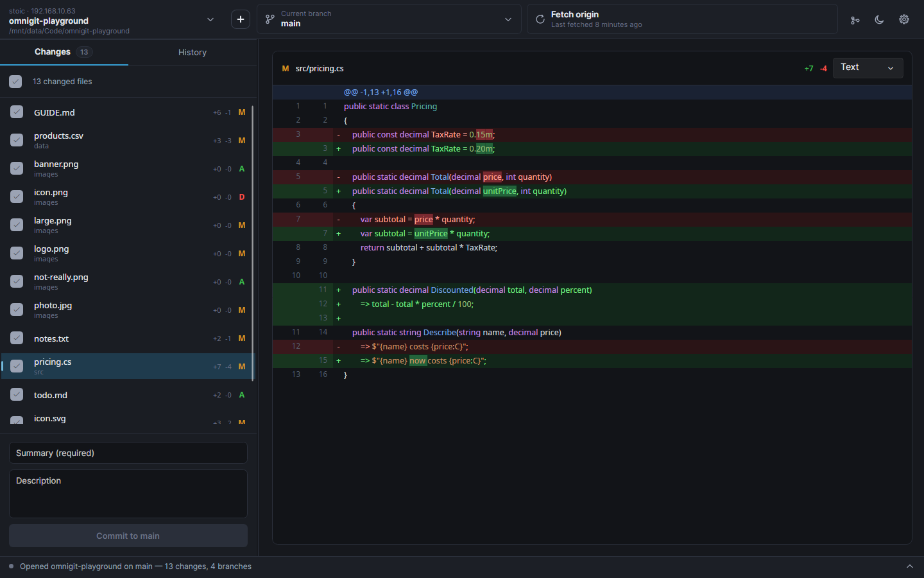Toggle the select-all changed files checkbox
The image size is (924, 578).
(x=15, y=82)
